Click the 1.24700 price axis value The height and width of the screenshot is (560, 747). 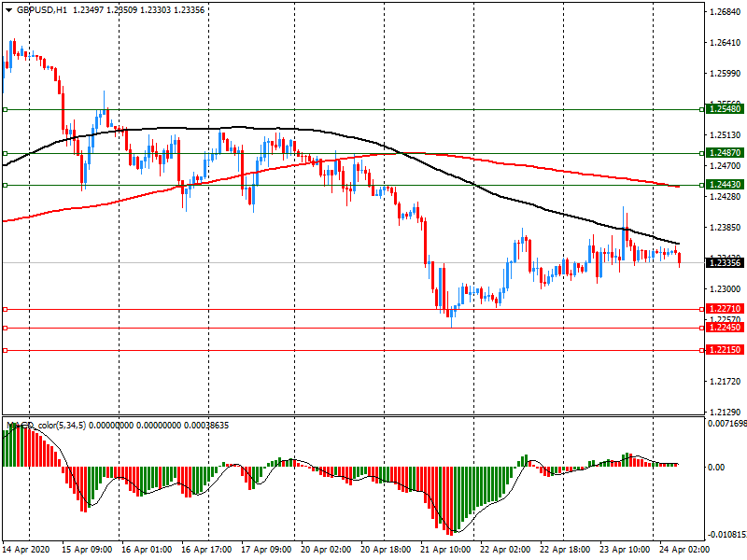tap(726, 166)
